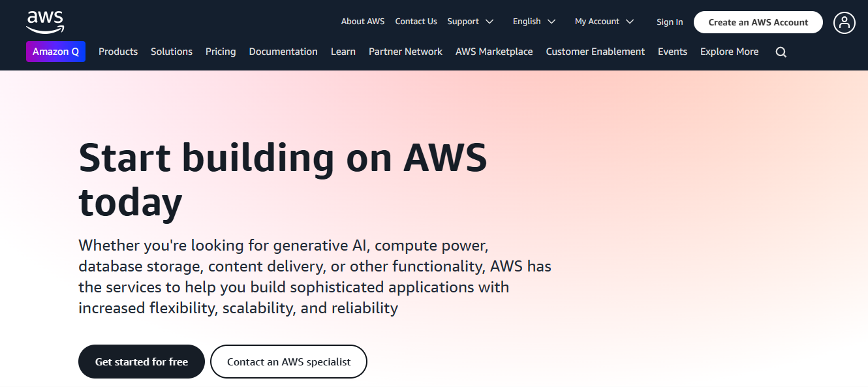The width and height of the screenshot is (868, 387).
Task: Click Contact an AWS specialist button
Action: [x=288, y=362]
